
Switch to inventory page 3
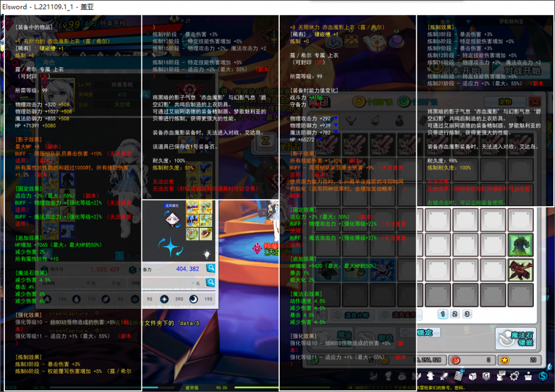(x=467, y=314)
